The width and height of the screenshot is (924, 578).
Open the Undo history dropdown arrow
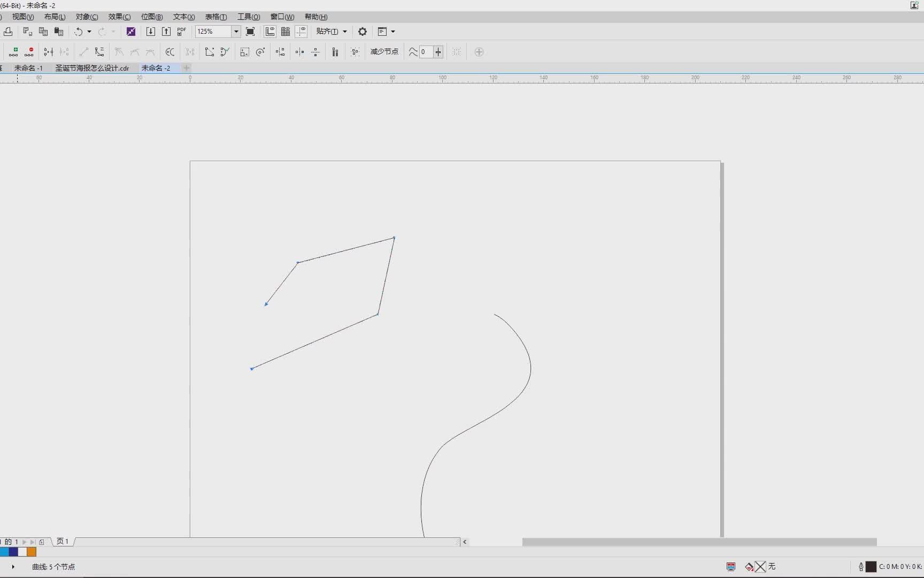point(89,32)
